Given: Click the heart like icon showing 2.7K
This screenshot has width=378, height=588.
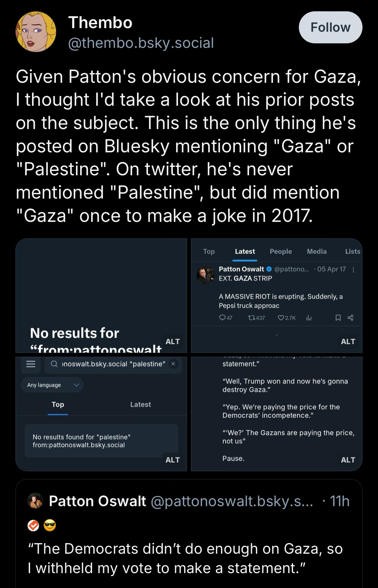Looking at the screenshot, I should tap(281, 318).
